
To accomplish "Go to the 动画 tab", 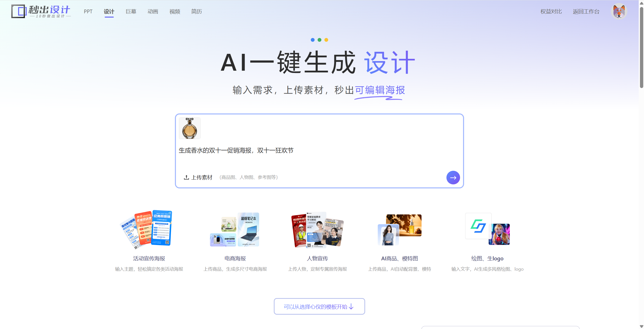I will click(x=153, y=12).
